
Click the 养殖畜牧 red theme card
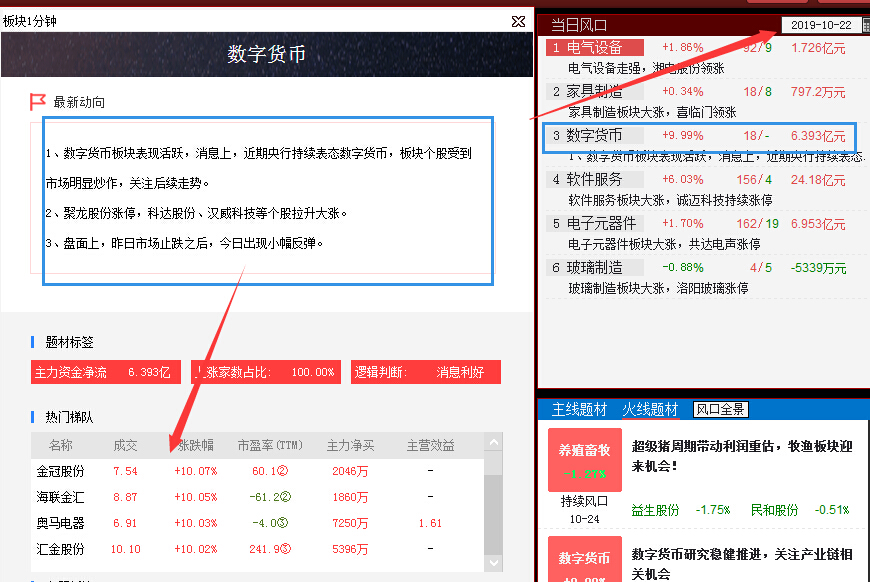pyautogui.click(x=584, y=460)
